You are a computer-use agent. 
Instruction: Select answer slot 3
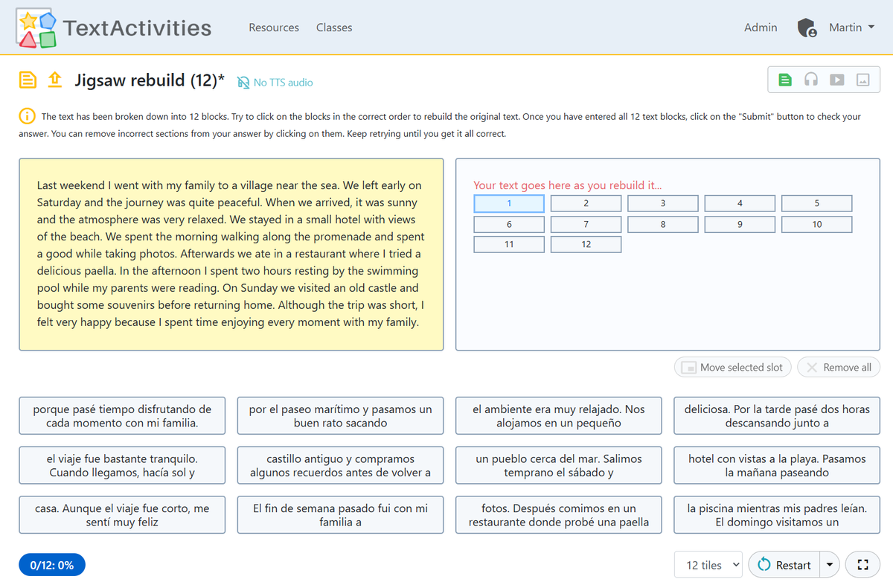(663, 203)
